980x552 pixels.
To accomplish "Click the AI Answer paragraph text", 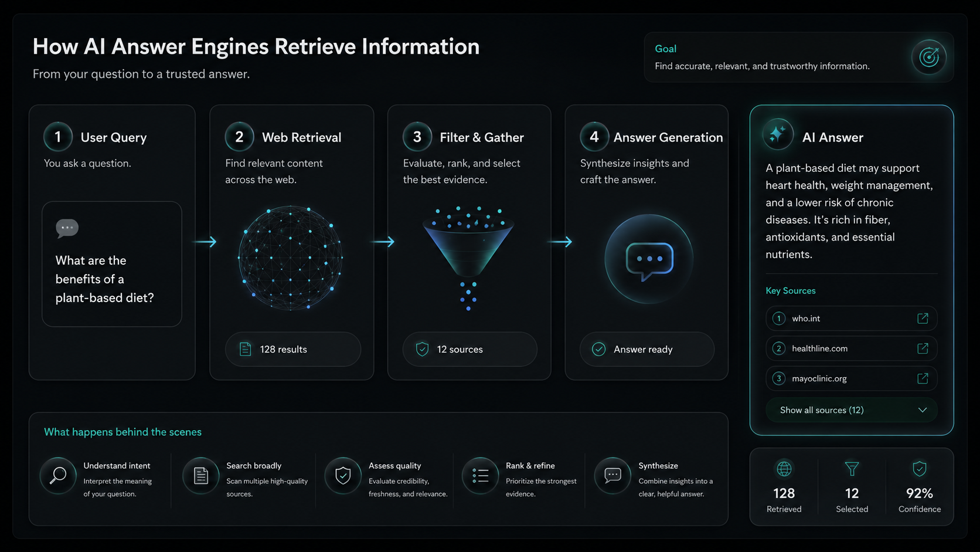I will (x=849, y=211).
